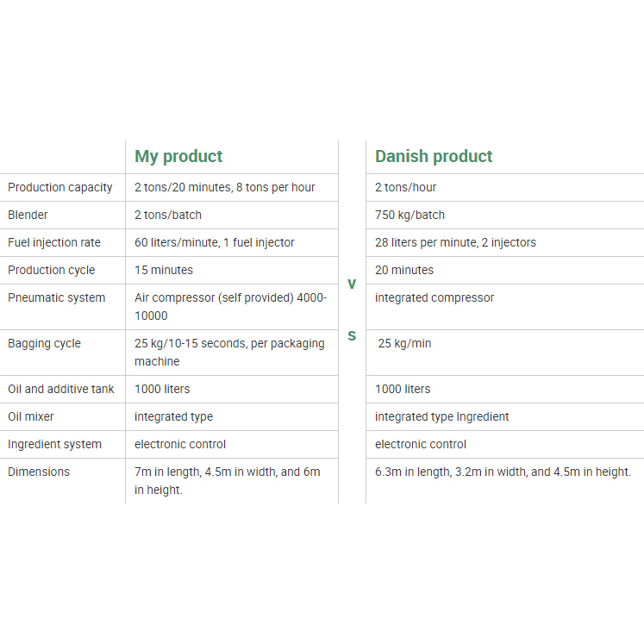Click the '750 kg/batch' cell

[410, 215]
